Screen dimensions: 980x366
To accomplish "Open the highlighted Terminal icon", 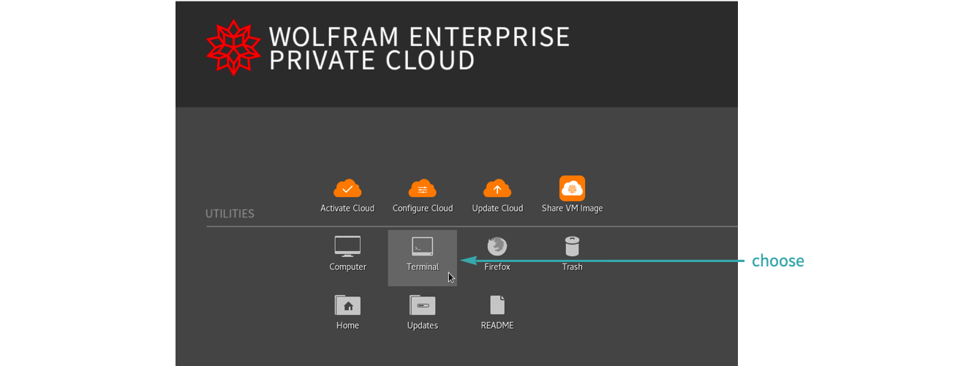I will pyautogui.click(x=423, y=247).
